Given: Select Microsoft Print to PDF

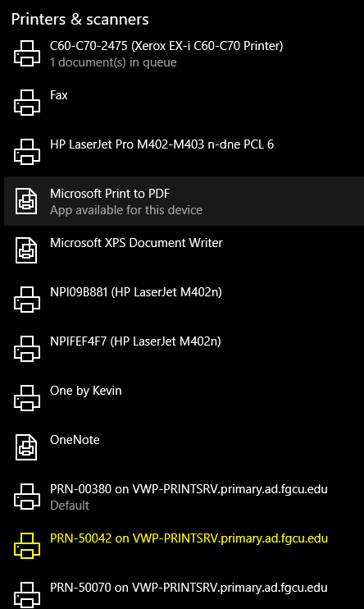Looking at the screenshot, I should click(184, 201).
